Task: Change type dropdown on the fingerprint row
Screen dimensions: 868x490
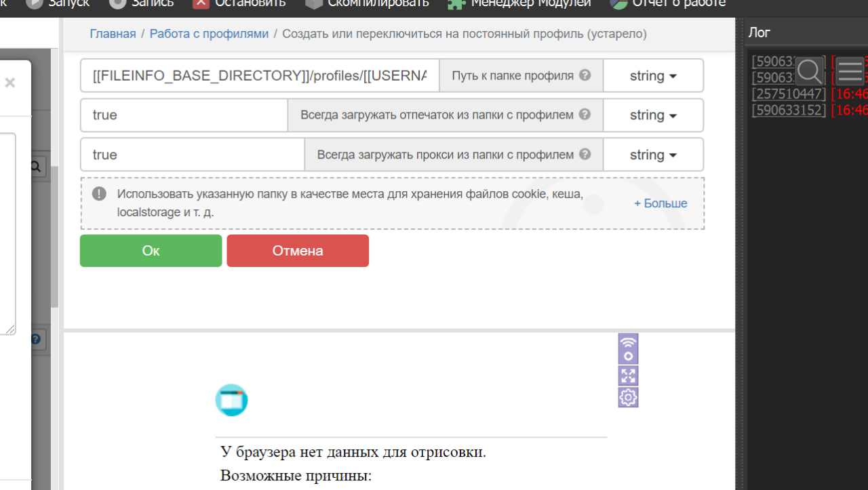Action: (x=652, y=115)
